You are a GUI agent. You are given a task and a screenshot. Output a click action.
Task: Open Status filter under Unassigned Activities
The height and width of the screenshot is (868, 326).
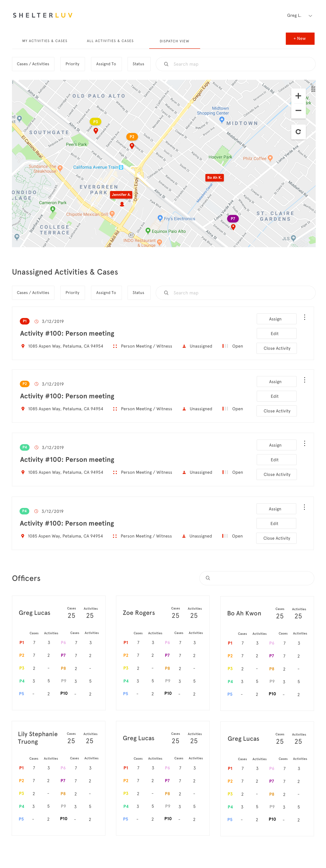click(x=139, y=293)
